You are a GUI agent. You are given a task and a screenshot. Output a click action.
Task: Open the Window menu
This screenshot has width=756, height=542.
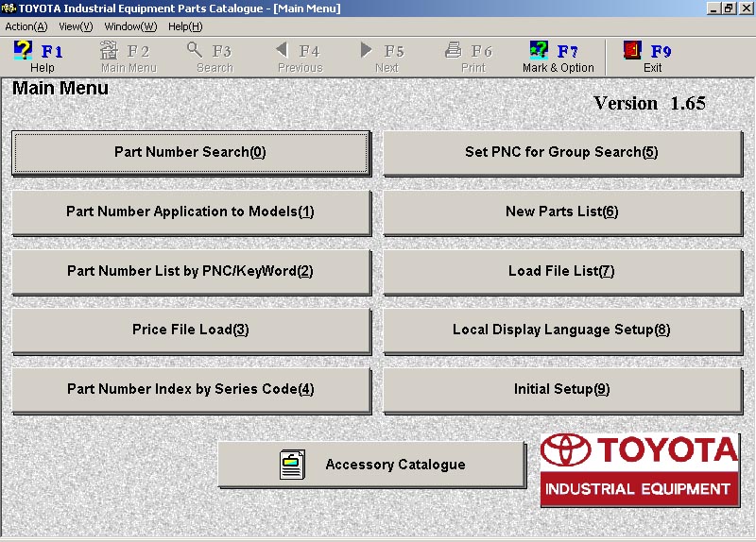(130, 27)
